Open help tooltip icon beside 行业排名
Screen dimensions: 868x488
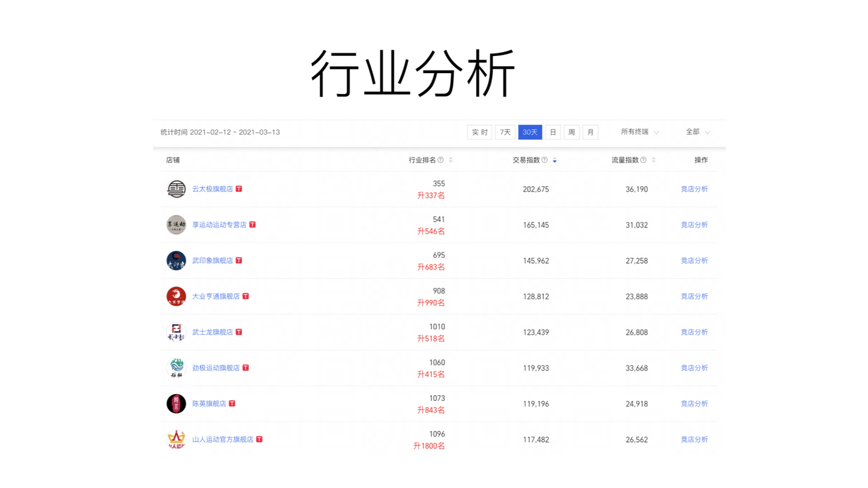pos(440,160)
